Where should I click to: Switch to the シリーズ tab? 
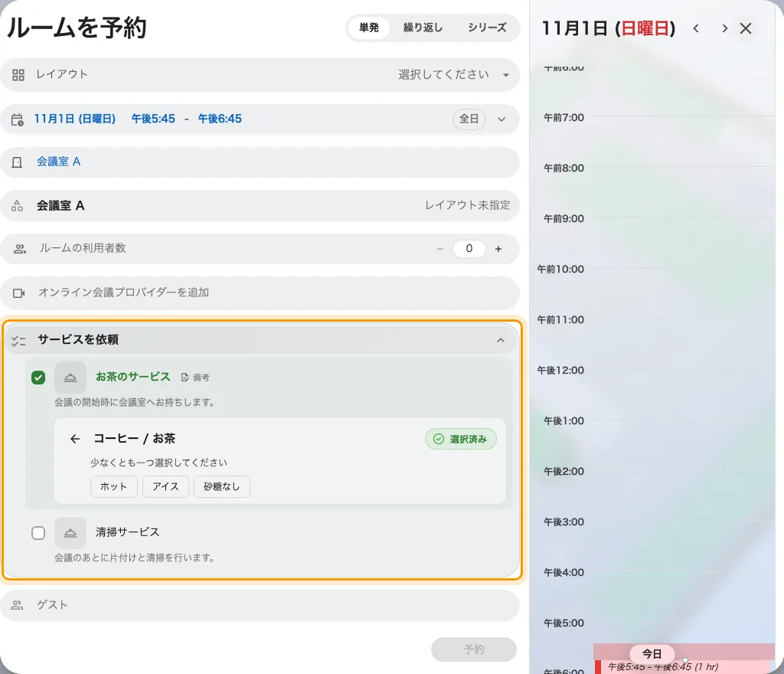487,28
